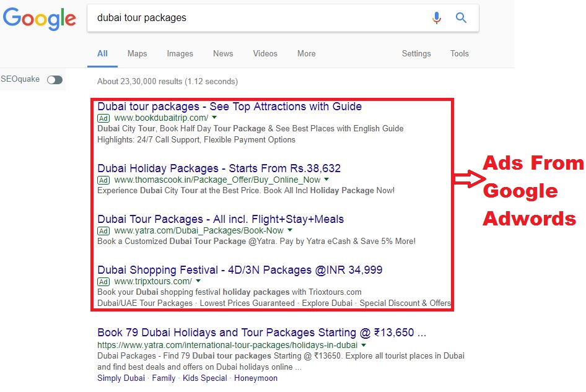Click 'Book your Dubai shopping festival holiday packages' text
Image resolution: width=586 pixels, height=392 pixels.
(x=229, y=292)
